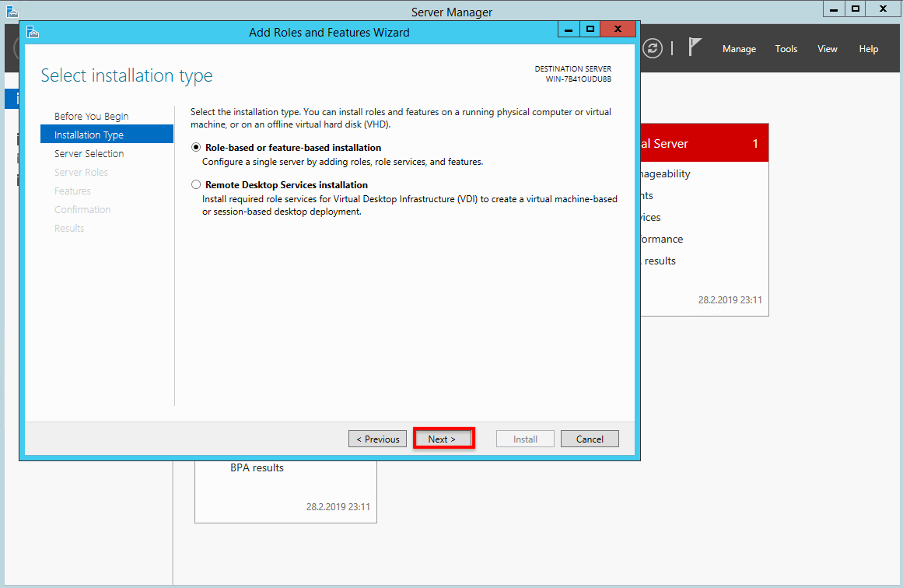The width and height of the screenshot is (903, 588).
Task: Open the Tools menu
Action: [x=786, y=49]
